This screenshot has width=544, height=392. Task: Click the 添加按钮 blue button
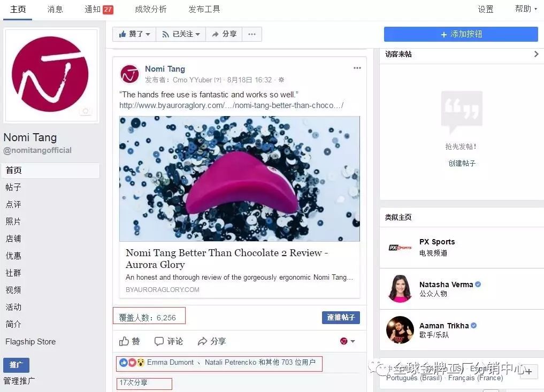coord(461,34)
